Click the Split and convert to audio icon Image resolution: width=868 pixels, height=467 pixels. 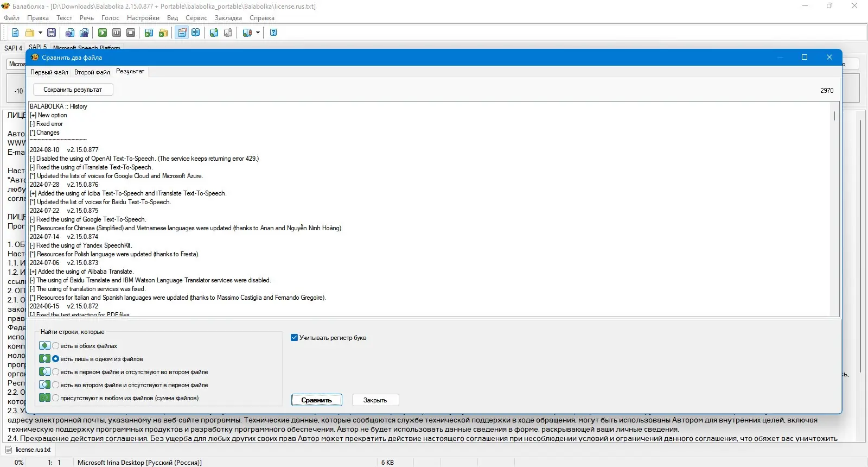click(84, 33)
